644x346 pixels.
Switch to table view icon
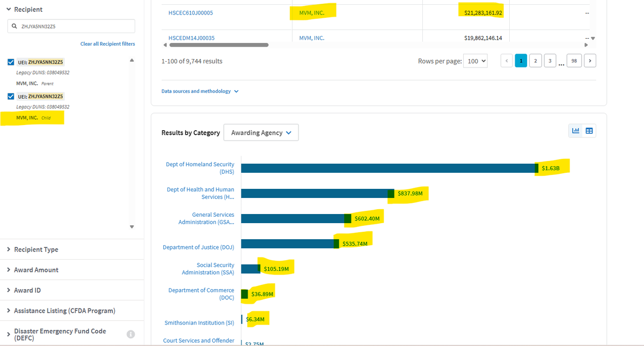tap(589, 130)
